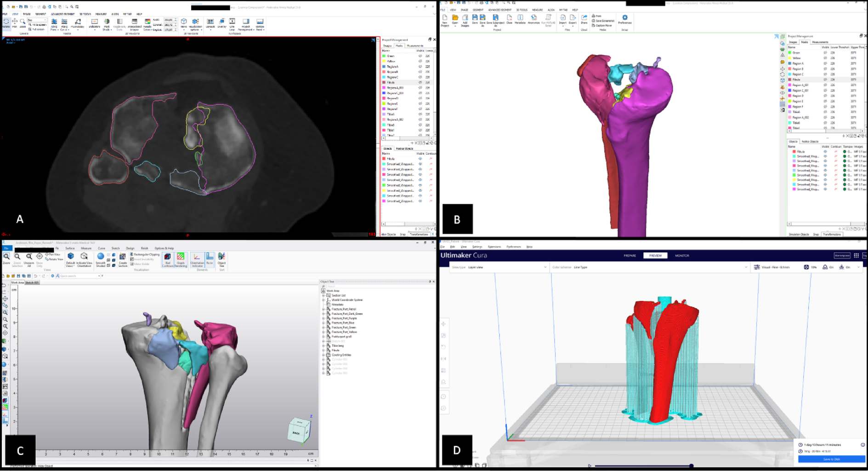Image resolution: width=868 pixels, height=471 pixels.
Task: Click the Export icon in Mimics ribbon
Action: click(x=573, y=19)
